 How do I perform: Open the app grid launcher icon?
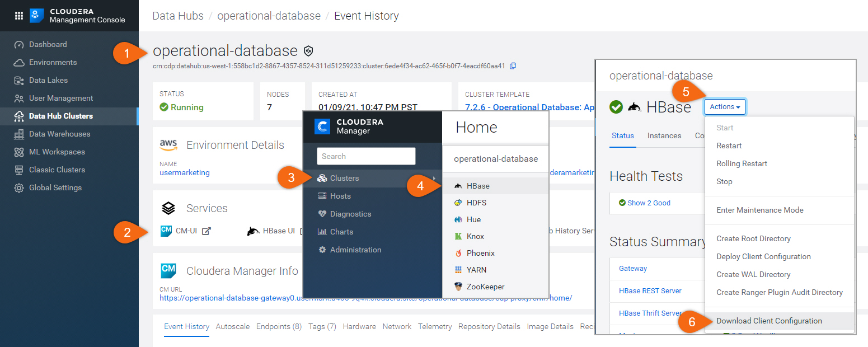[18, 15]
